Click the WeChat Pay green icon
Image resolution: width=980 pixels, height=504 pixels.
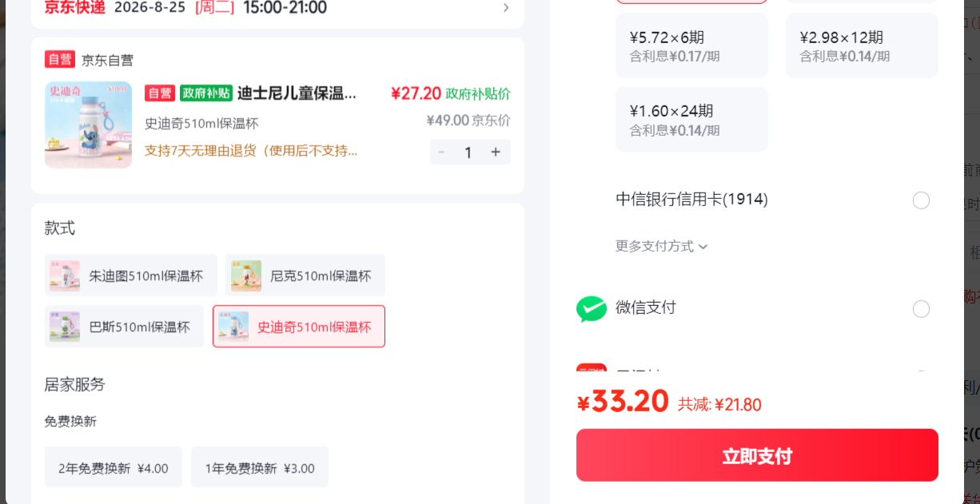pos(592,308)
